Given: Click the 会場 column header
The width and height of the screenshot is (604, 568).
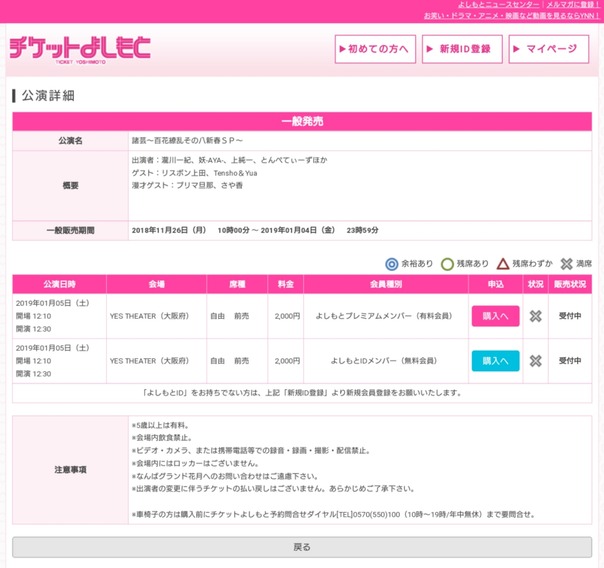Looking at the screenshot, I should 156,284.
